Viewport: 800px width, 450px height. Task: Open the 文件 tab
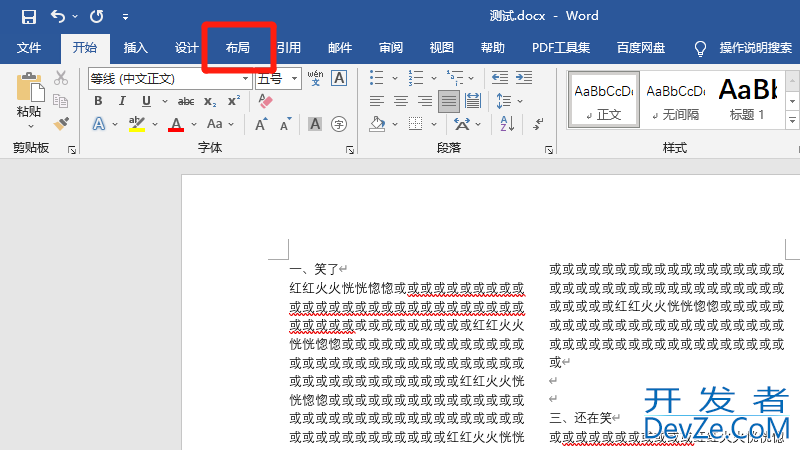tap(29, 48)
